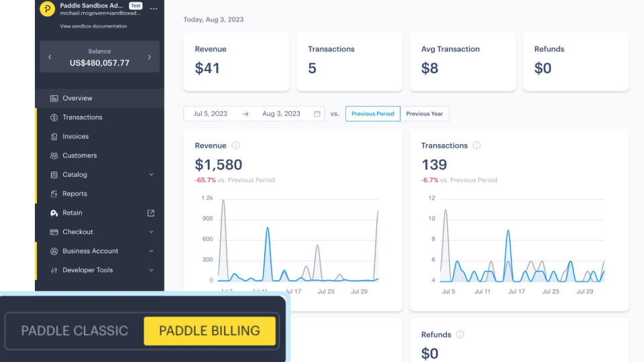Click today's Refunds $0 card

click(x=576, y=62)
